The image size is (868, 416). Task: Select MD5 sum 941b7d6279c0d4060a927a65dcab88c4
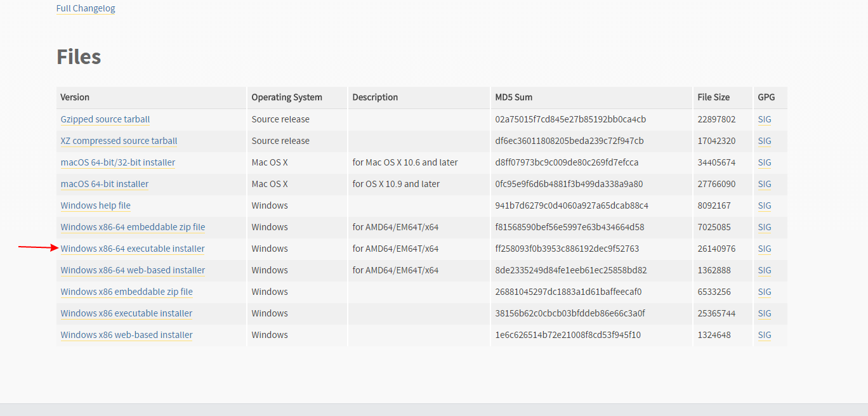pyautogui.click(x=572, y=205)
